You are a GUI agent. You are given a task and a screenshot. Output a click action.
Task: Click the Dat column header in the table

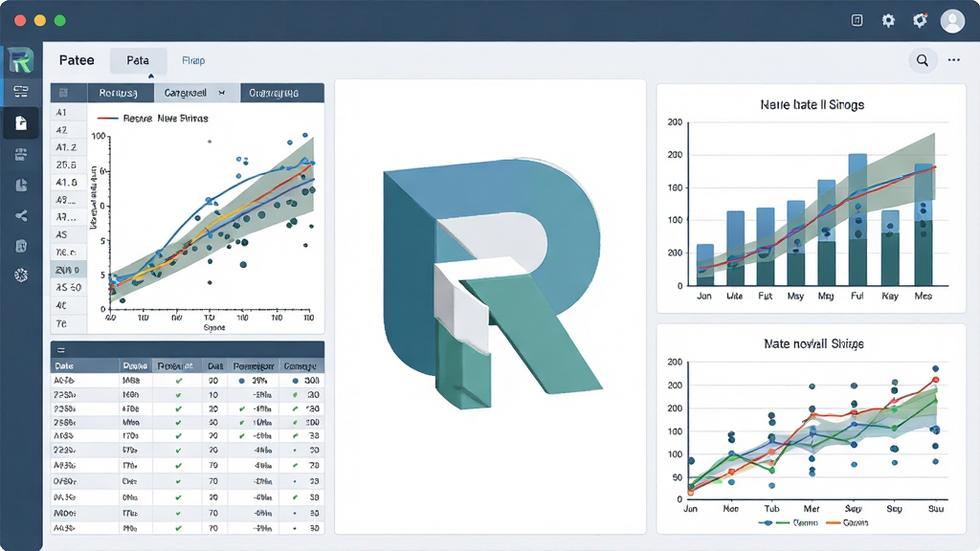pos(215,366)
